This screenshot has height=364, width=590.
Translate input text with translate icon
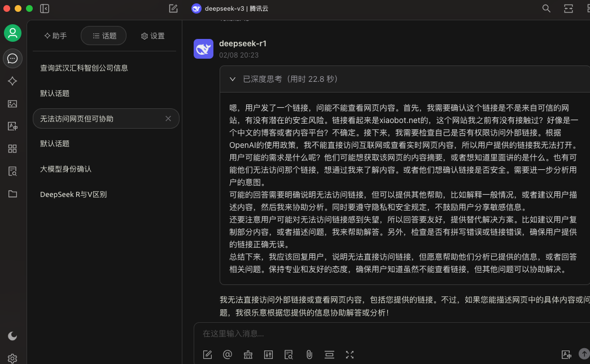pos(566,354)
